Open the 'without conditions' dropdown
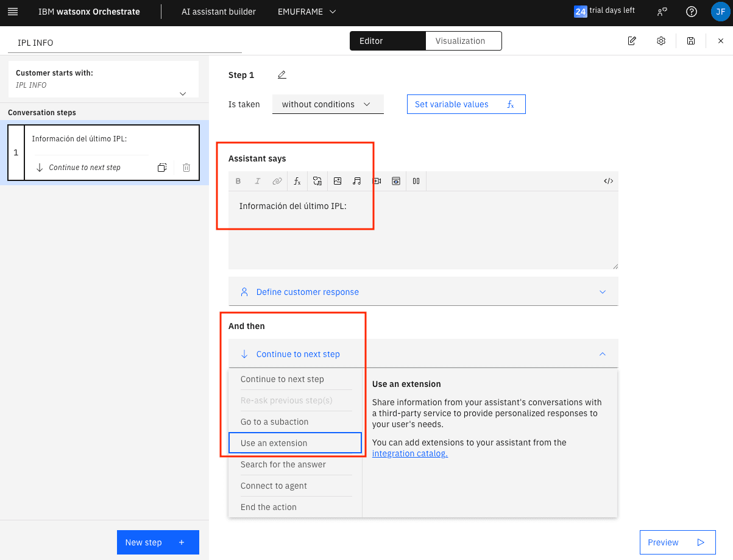Image resolution: width=733 pixels, height=560 pixels. point(327,104)
